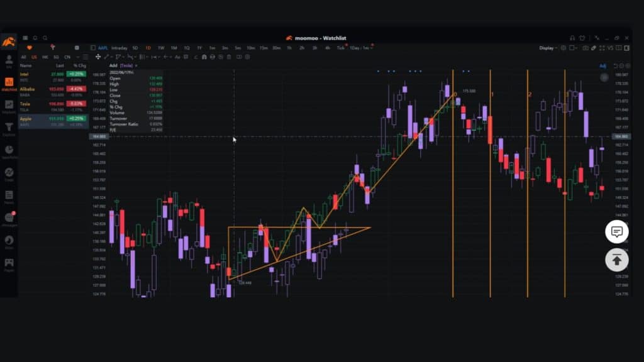644x362 pixels.
Task: Toggle the VS comparison mode on the chart
Action: point(610,48)
